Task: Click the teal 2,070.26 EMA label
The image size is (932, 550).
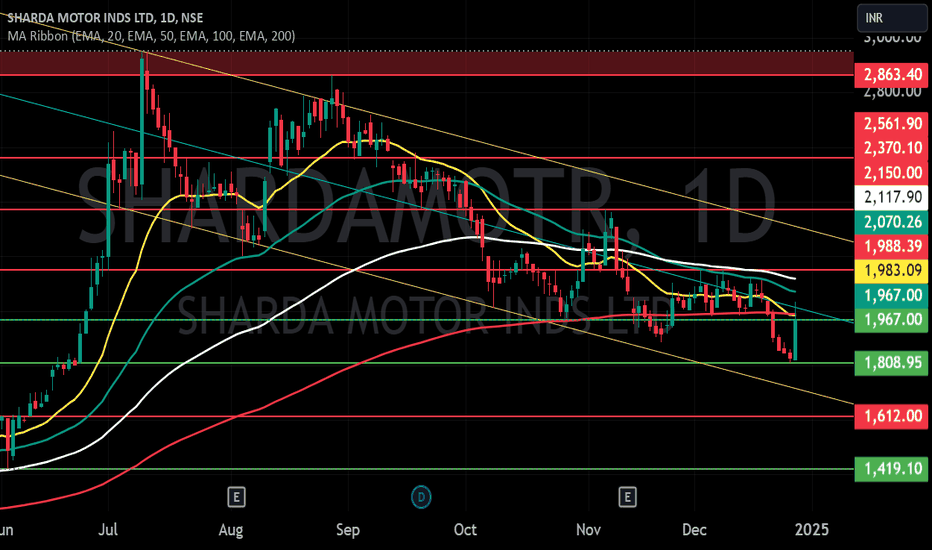Action: pos(892,222)
